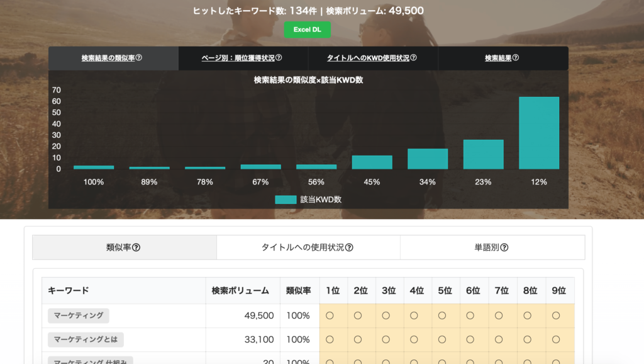The width and height of the screenshot is (644, 364).
Task: Click the 類似率 column header
Action: [299, 291]
